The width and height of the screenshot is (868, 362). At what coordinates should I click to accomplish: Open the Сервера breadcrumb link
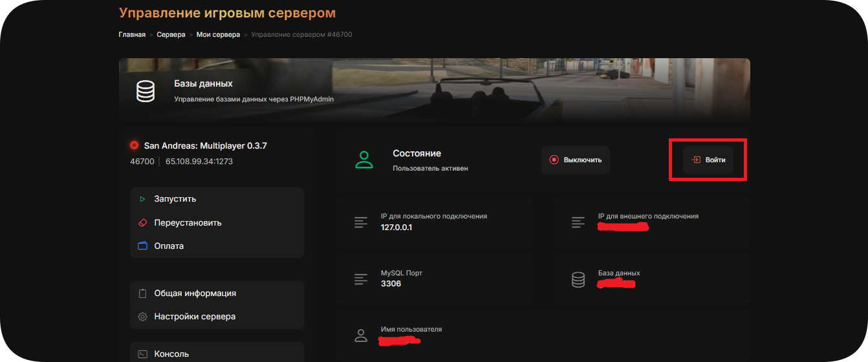pos(171,34)
